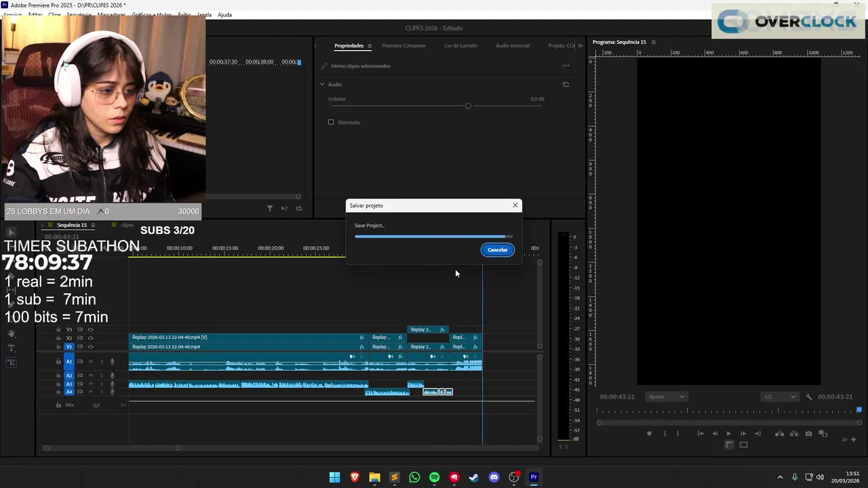
Task: Open Discord from the taskbar
Action: 494,477
